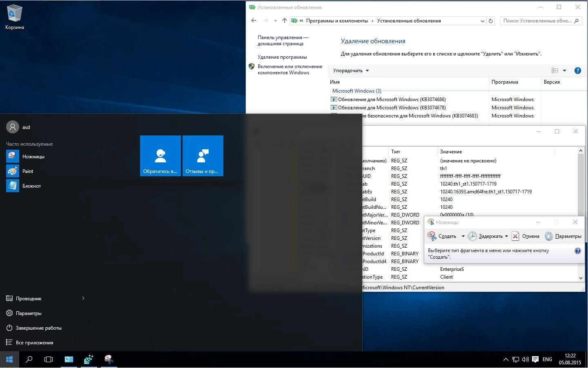
Task: Click the asd user account avatar
Action: [x=13, y=127]
